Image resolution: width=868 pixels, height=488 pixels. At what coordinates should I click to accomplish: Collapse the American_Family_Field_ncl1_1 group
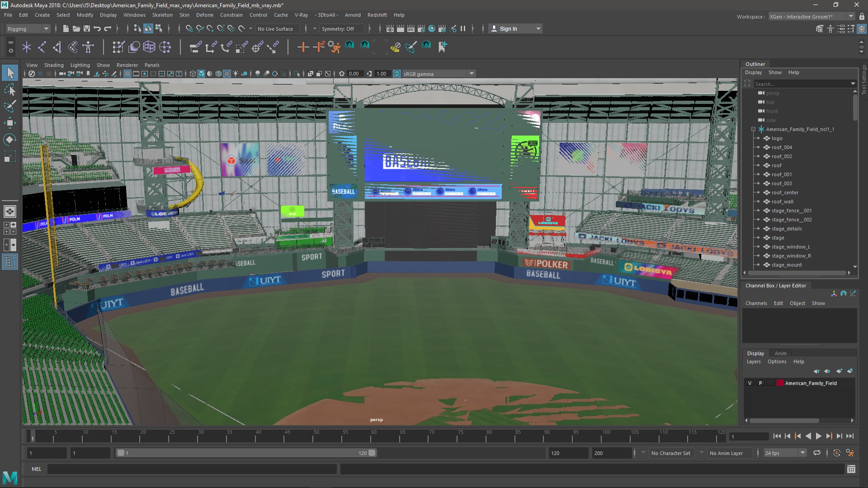click(754, 129)
